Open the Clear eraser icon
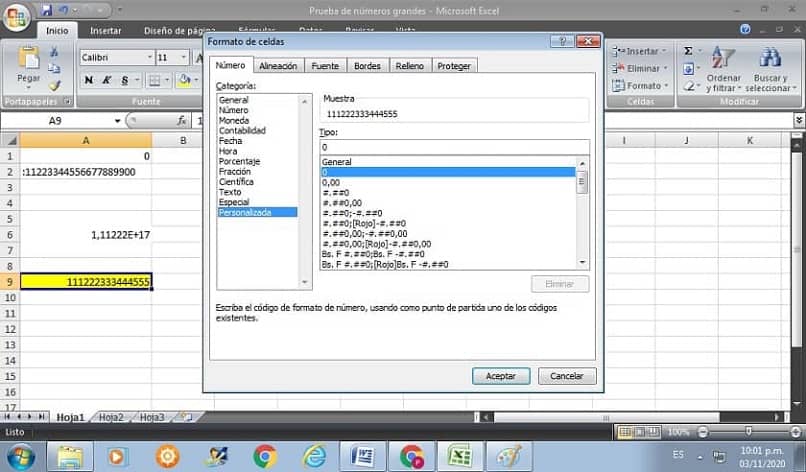806x472 pixels. (x=688, y=86)
